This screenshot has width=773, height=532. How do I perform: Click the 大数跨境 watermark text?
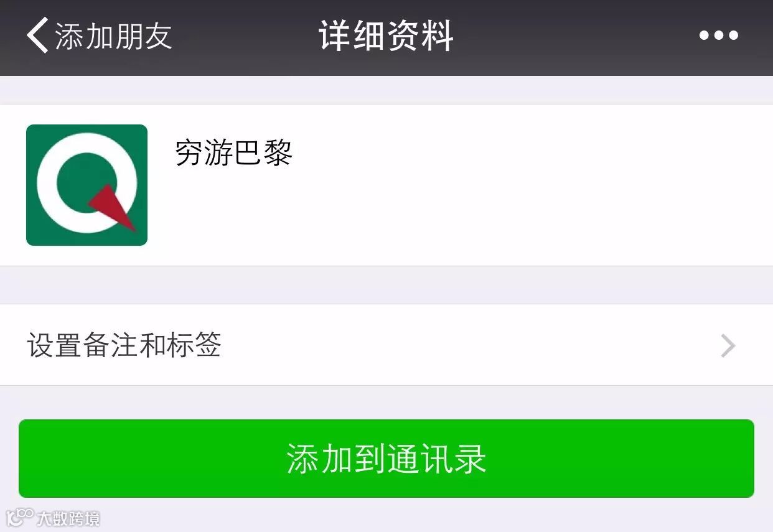tap(68, 518)
